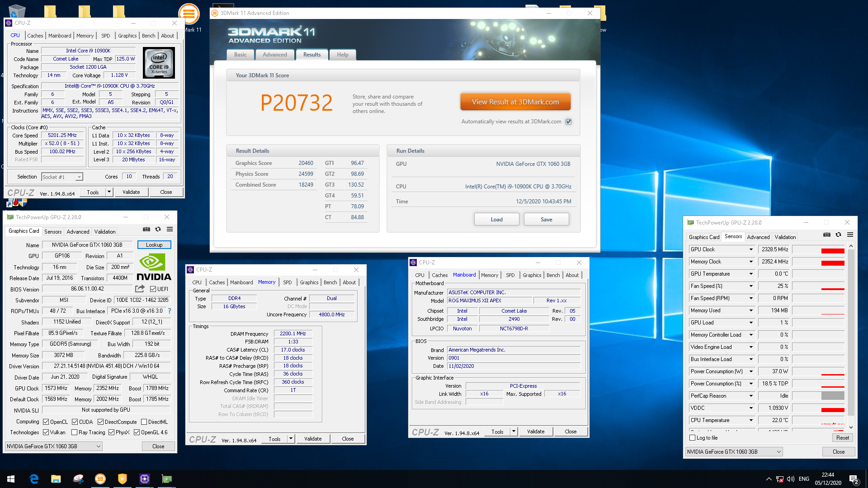The width and height of the screenshot is (868, 488).
Task: Click Reset in GPU-Z Sensors window
Action: (x=842, y=438)
